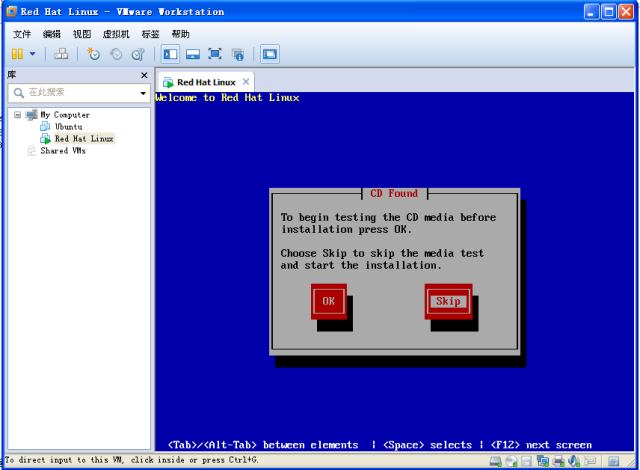
Task: Open the Snapshot Manager wrench icon
Action: (x=138, y=54)
